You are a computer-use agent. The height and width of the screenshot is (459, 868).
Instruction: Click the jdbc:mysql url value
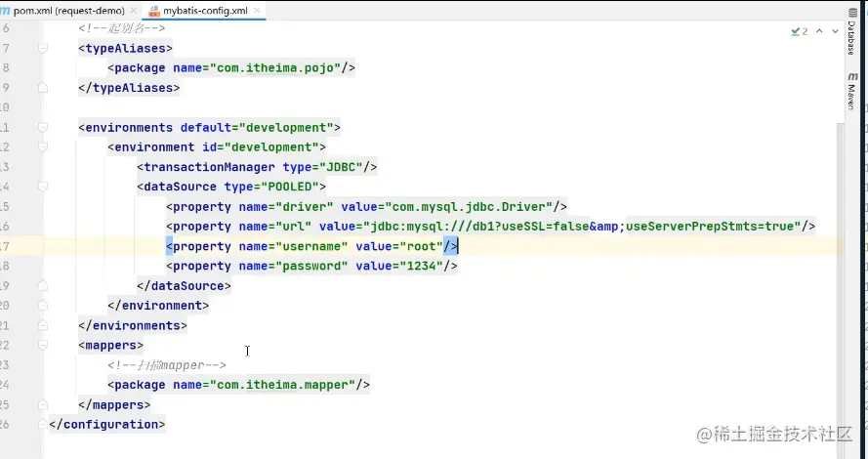(582, 227)
